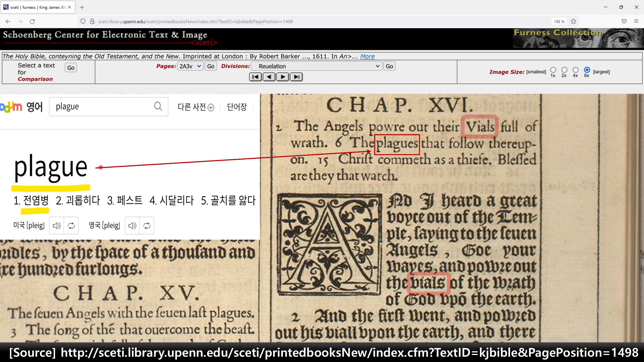
Task: Click the Image Size label
Action: [x=507, y=72]
